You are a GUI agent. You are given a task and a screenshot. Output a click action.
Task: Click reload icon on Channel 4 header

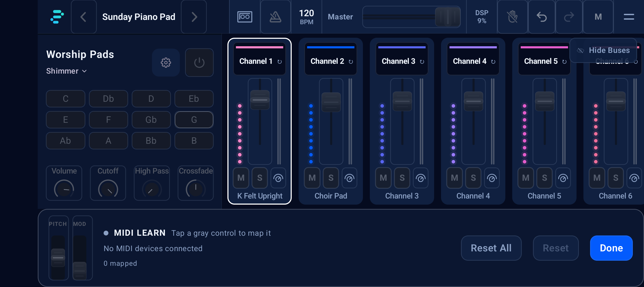493,62
